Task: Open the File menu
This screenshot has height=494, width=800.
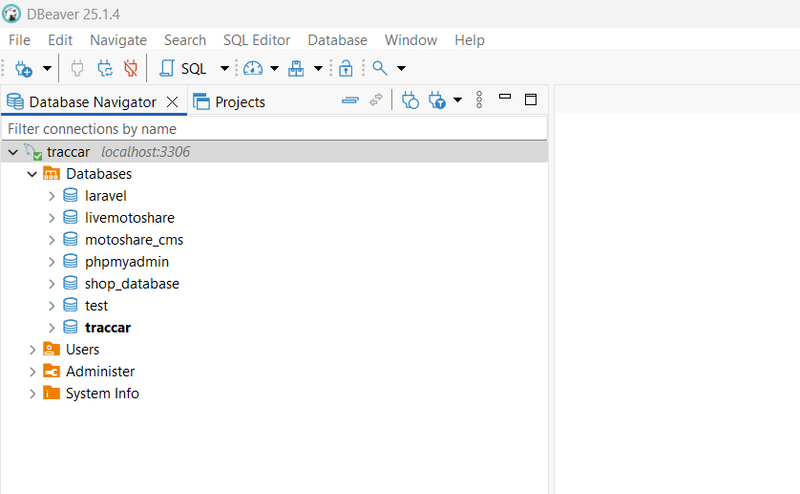Action: [x=19, y=40]
